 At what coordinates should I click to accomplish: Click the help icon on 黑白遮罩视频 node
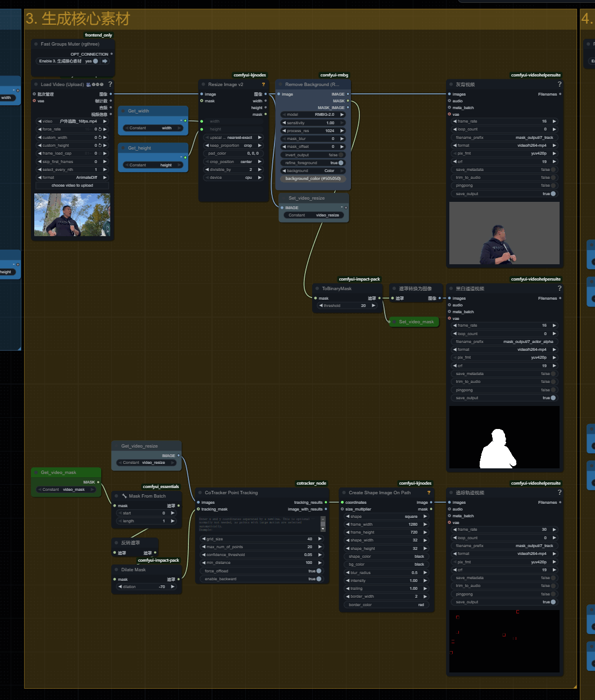tap(559, 288)
